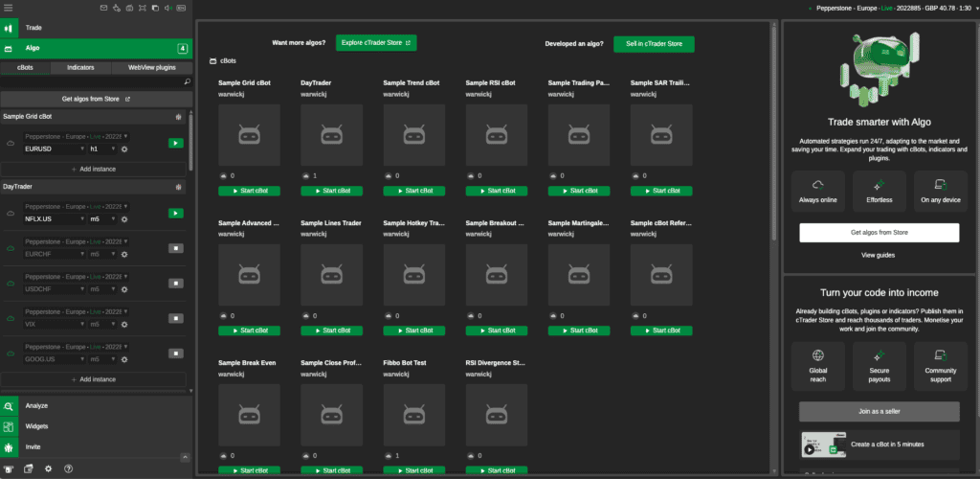The height and width of the screenshot is (479, 980).
Task: Open EURCHF symbol dropdown
Action: click(x=55, y=255)
